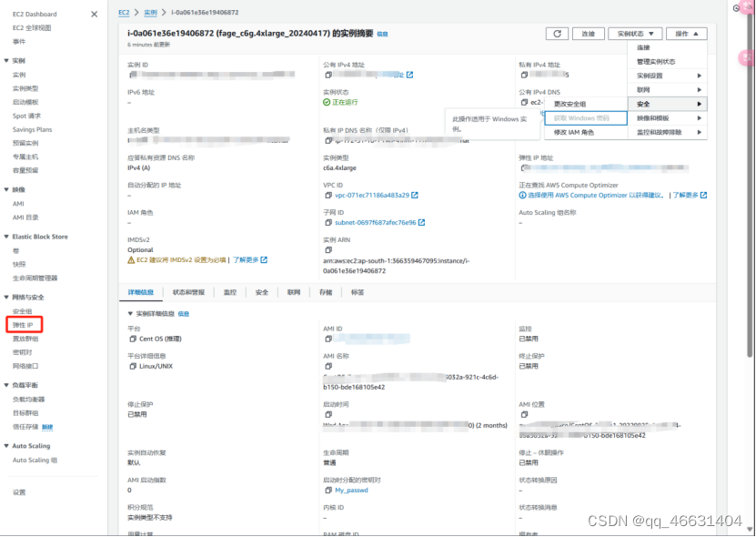The height and width of the screenshot is (537, 756).
Task: Collapse the Elastic Block Store section
Action: (x=6, y=237)
